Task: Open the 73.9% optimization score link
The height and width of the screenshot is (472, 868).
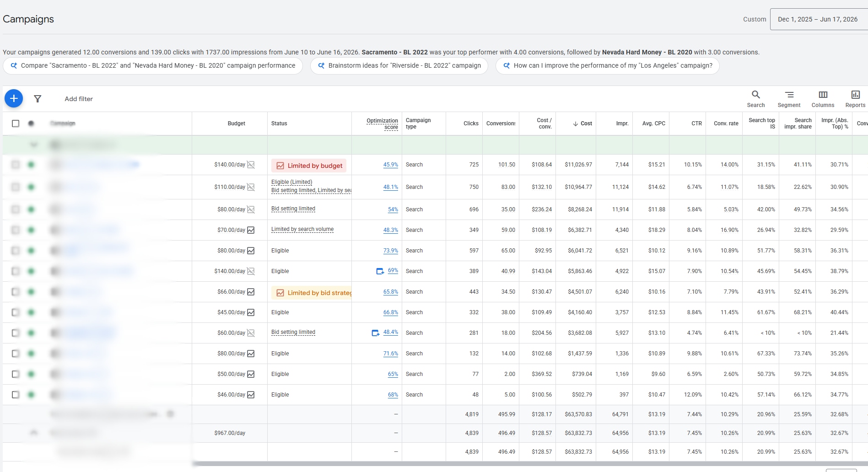Action: (391, 251)
